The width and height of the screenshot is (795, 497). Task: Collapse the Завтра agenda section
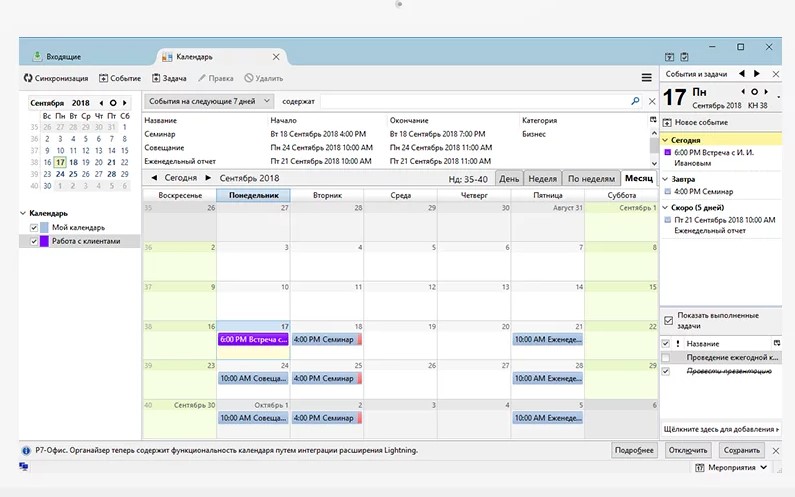[x=665, y=179]
